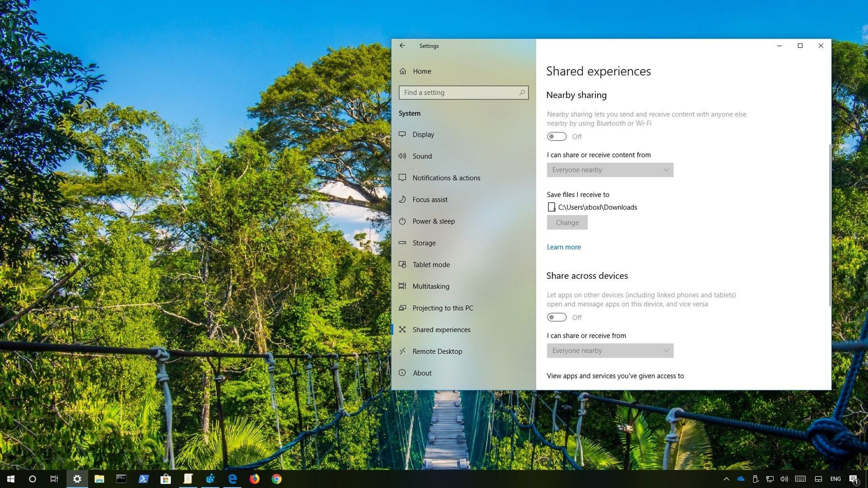Open the About settings page

[x=422, y=373]
